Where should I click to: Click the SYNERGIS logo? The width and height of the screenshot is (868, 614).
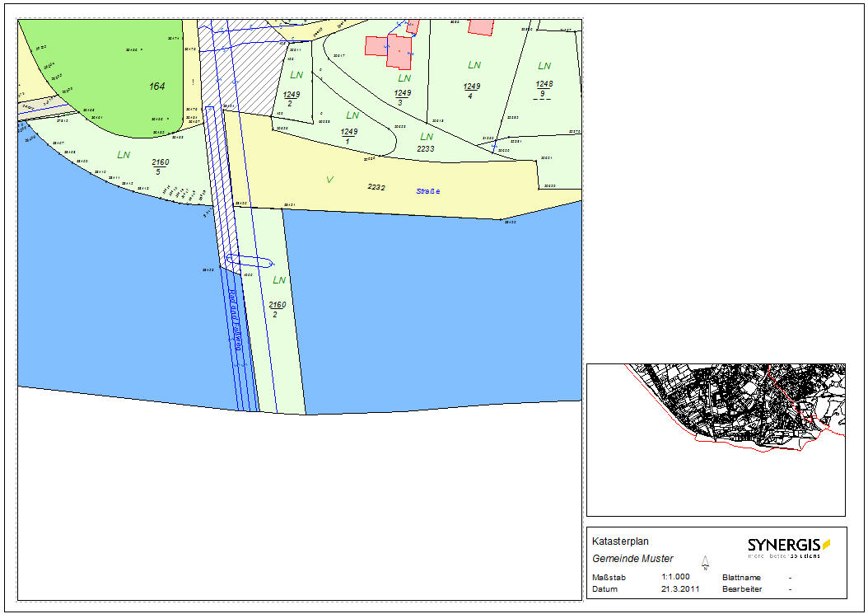[789, 546]
